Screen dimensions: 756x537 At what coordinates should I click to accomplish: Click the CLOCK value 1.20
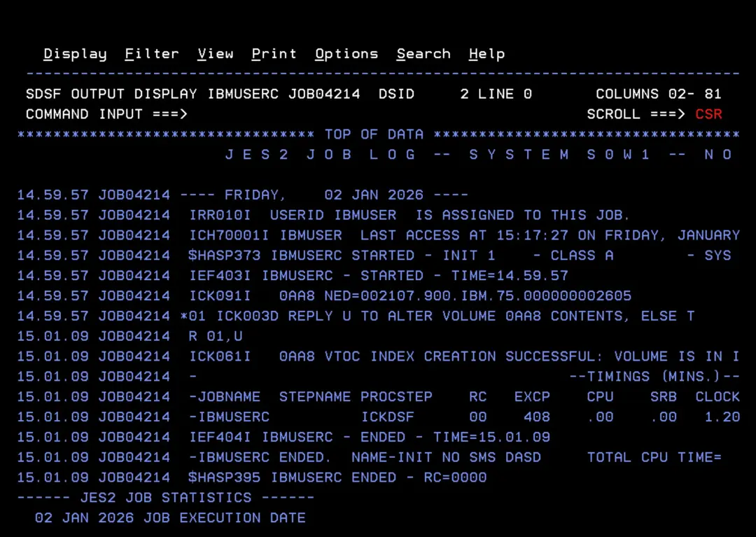pyautogui.click(x=722, y=417)
